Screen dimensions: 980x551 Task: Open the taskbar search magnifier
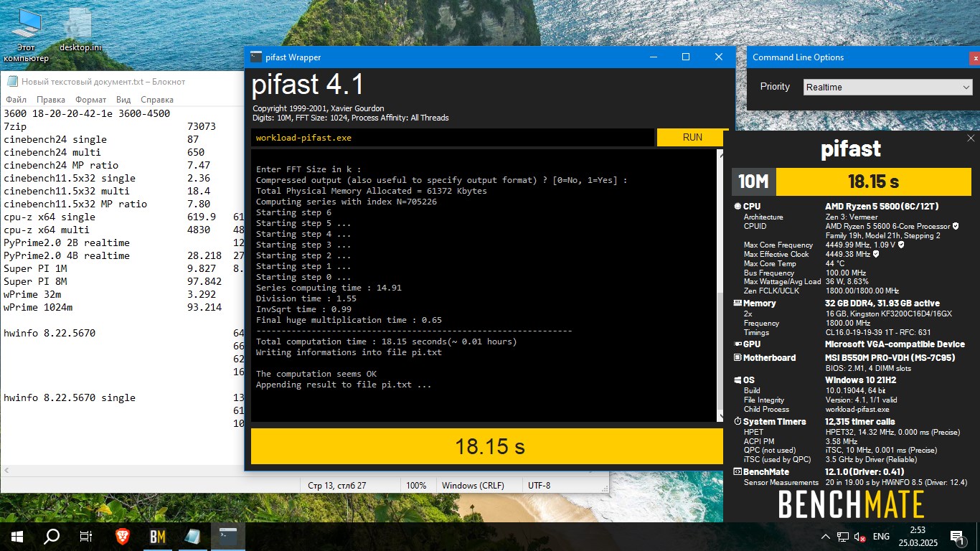[52, 536]
